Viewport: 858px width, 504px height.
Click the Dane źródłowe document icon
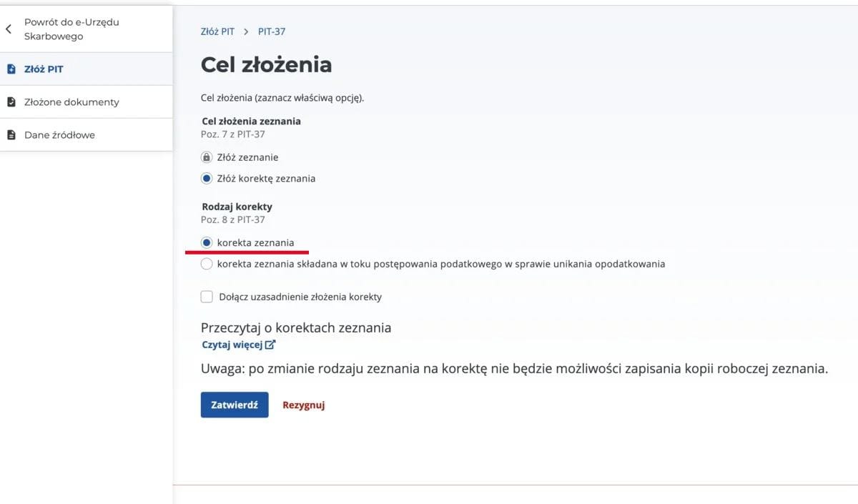(x=11, y=135)
